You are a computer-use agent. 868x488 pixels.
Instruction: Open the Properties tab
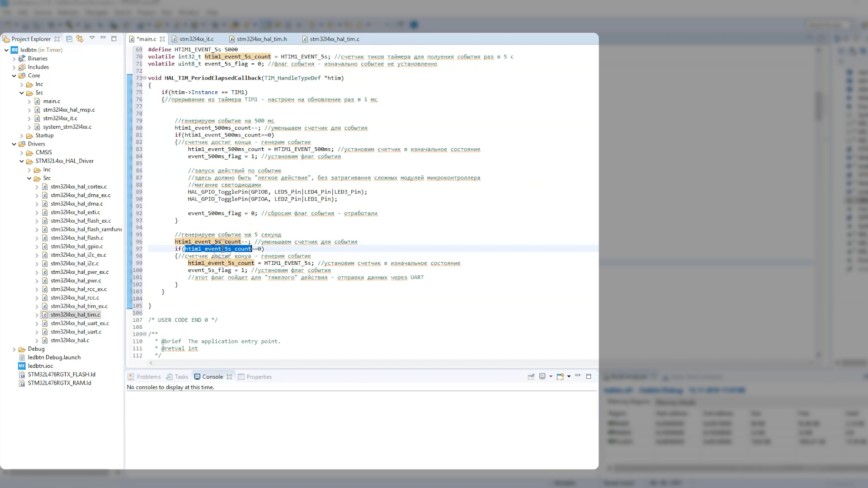[255, 377]
